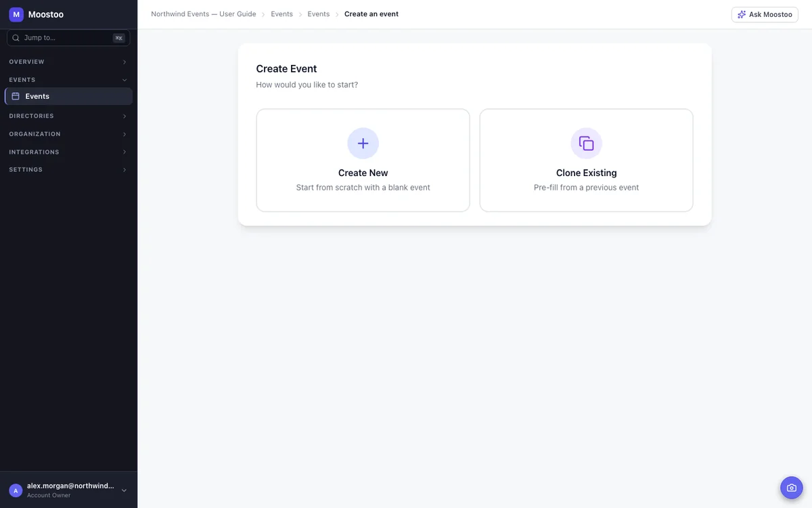Click the Account Owner role label
The height and width of the screenshot is (508, 812).
click(x=49, y=496)
